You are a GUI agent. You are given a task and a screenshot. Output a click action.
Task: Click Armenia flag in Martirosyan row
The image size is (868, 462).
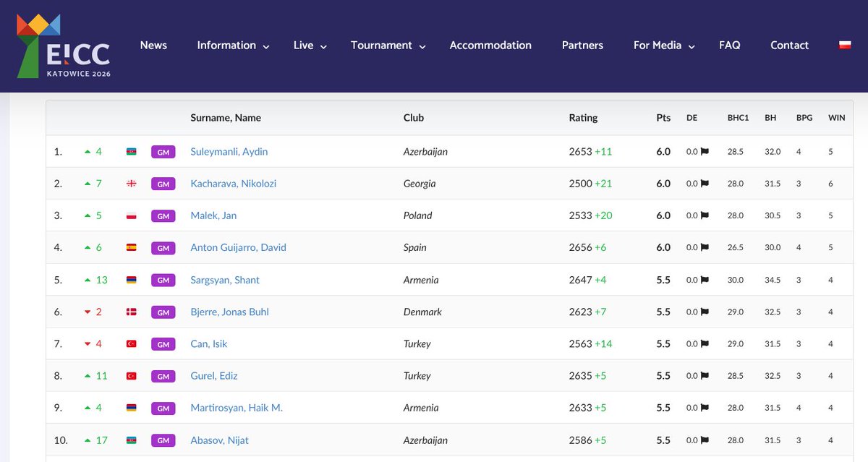click(132, 408)
